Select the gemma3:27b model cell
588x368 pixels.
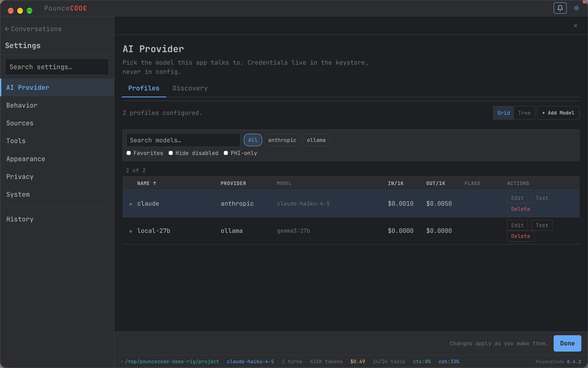293,231
